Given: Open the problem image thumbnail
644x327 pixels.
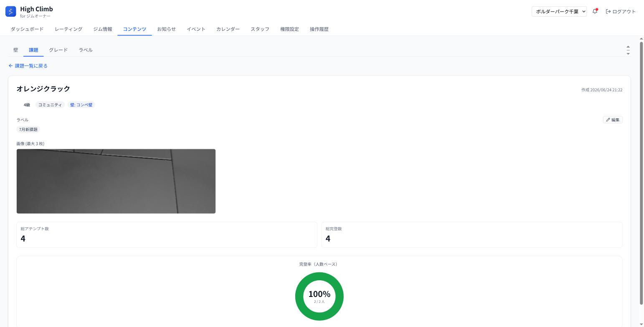Looking at the screenshot, I should click(x=116, y=181).
